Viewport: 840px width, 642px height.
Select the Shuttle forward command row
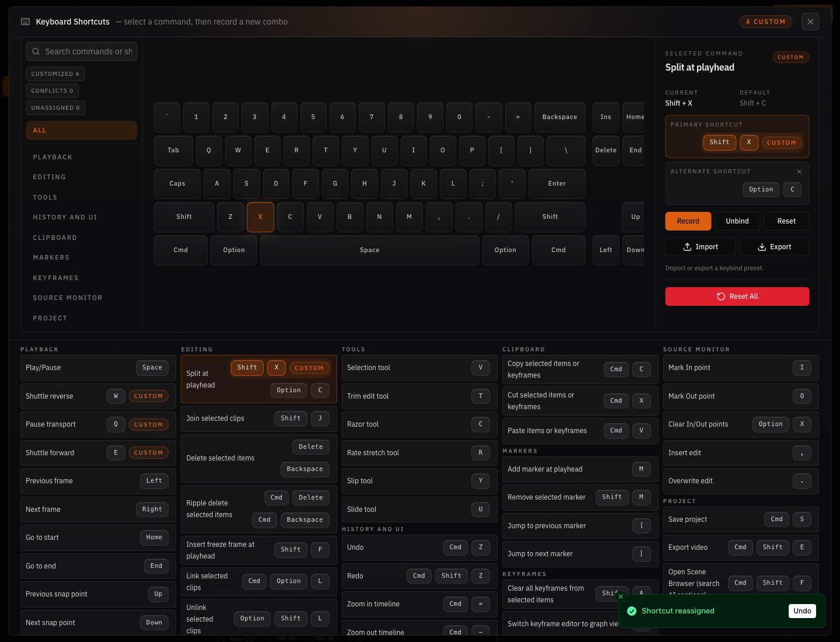[x=98, y=453]
